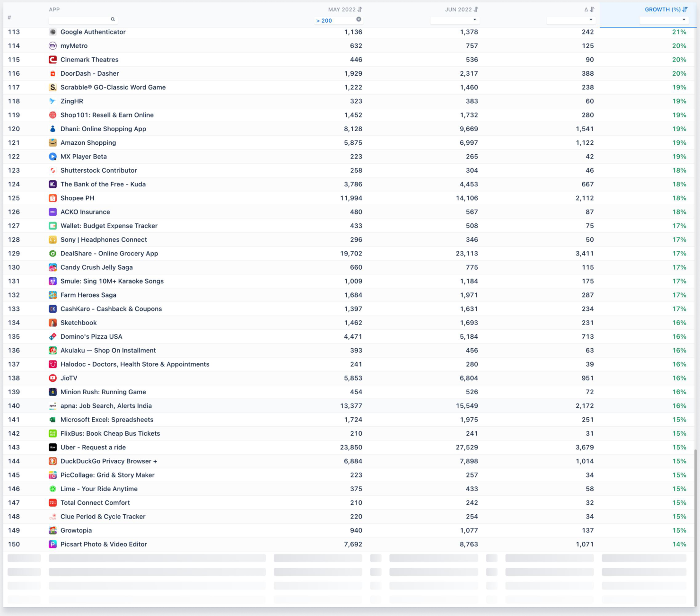The width and height of the screenshot is (700, 616).
Task: Click the Uber app icon
Action: click(53, 448)
